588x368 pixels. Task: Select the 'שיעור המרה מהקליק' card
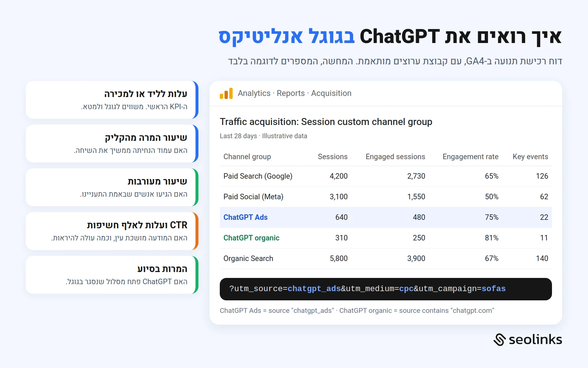tap(112, 144)
